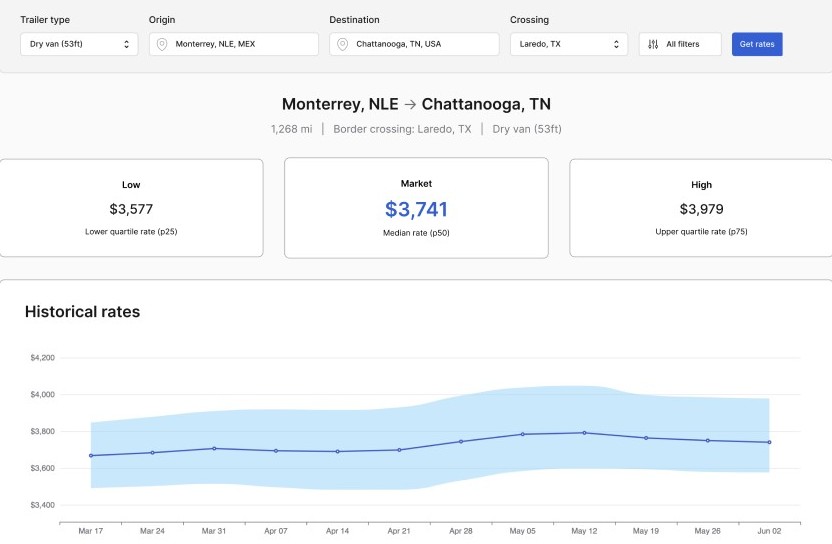Click the Jun 02 data point
832x544 pixels.
click(769, 442)
